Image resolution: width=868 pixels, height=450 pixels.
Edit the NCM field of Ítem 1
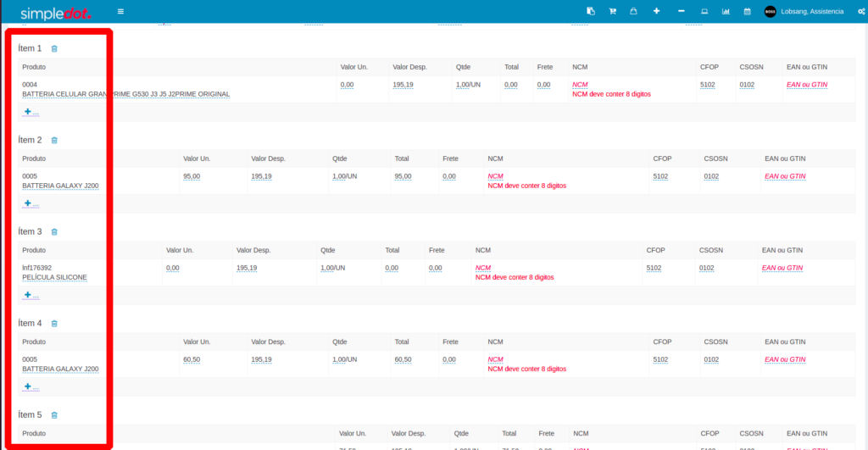click(580, 85)
